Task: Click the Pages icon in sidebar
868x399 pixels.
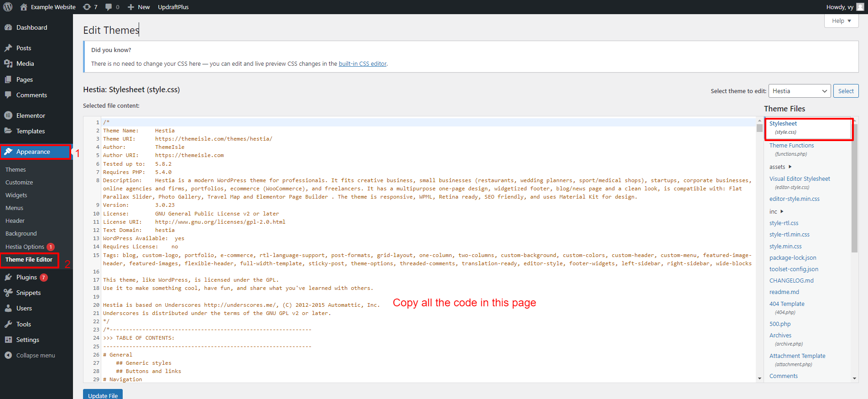Action: pos(8,79)
